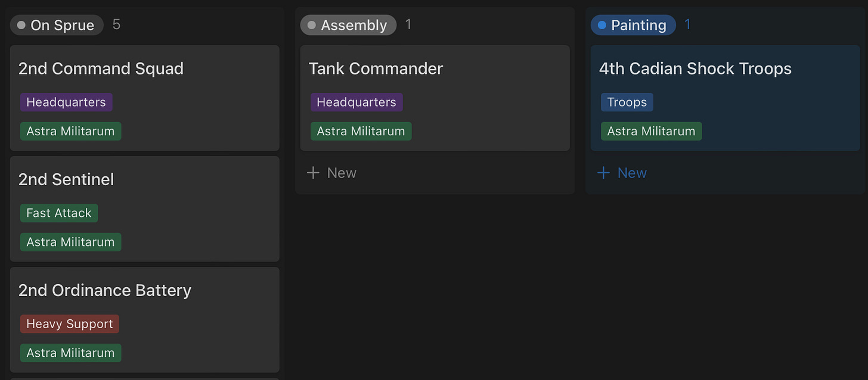Viewport: 868px width, 380px height.
Task: Select the green Fast Attack tag
Action: pos(59,213)
